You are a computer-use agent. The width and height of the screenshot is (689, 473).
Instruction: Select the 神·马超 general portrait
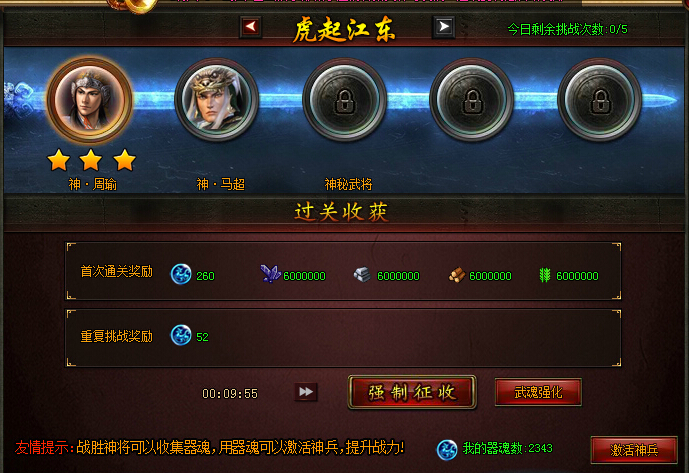pyautogui.click(x=217, y=99)
